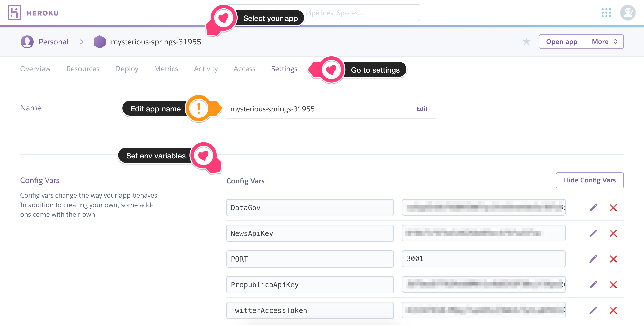The width and height of the screenshot is (644, 325).
Task: Remove the PropublicaApiKey variable with the X icon
Action: [x=613, y=285]
